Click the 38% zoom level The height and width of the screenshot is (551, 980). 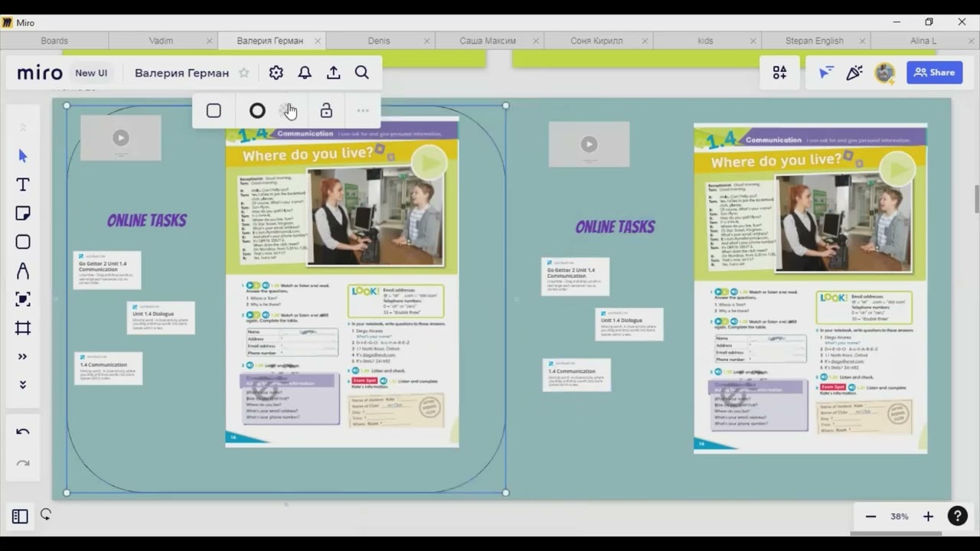pos(900,517)
